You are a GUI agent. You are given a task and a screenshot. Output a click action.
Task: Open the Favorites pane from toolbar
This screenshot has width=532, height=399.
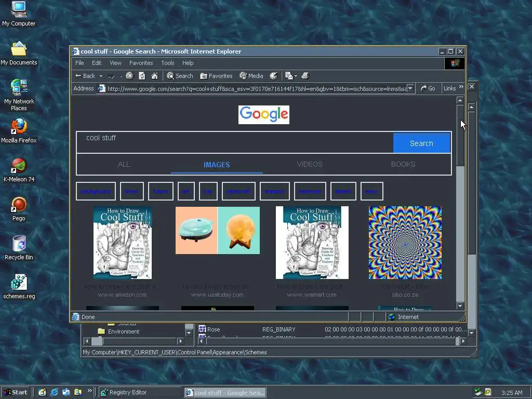pyautogui.click(x=217, y=76)
